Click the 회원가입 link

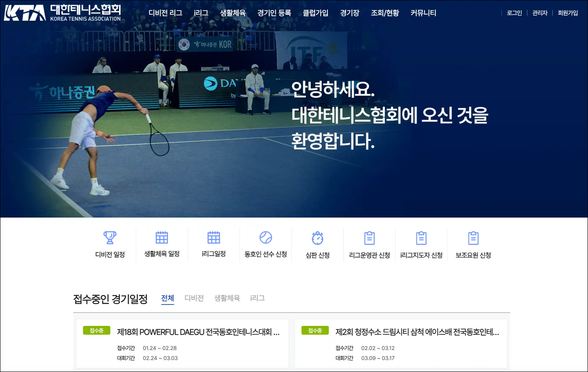[x=568, y=13]
